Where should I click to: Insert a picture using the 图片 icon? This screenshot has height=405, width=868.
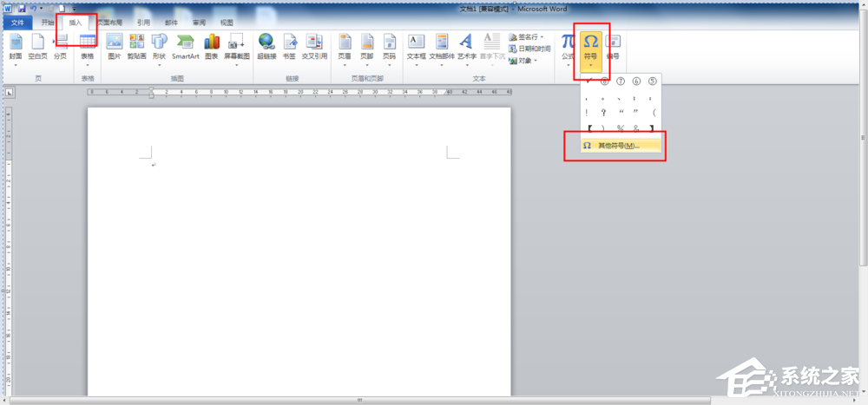click(114, 47)
